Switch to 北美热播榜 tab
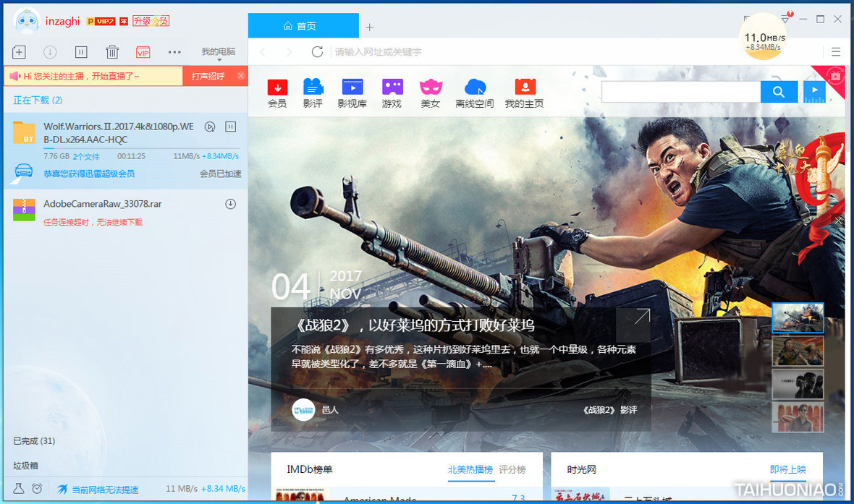Image resolution: width=854 pixels, height=504 pixels. [x=470, y=470]
